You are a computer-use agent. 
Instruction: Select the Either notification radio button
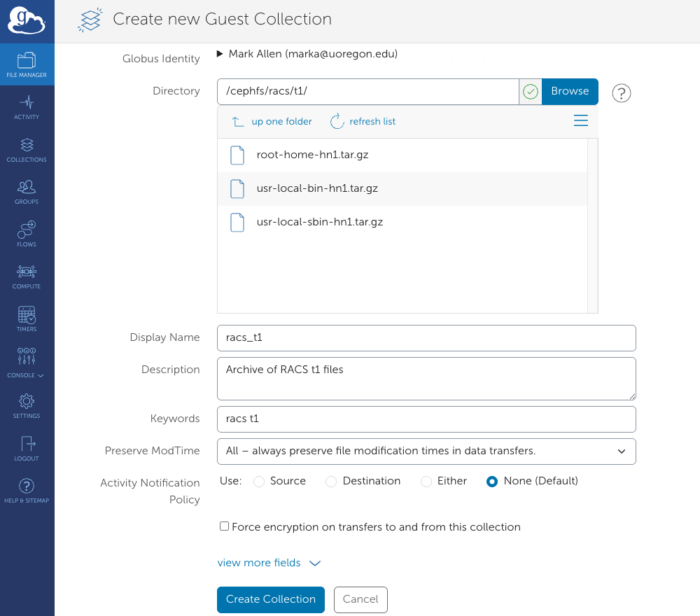(x=426, y=482)
